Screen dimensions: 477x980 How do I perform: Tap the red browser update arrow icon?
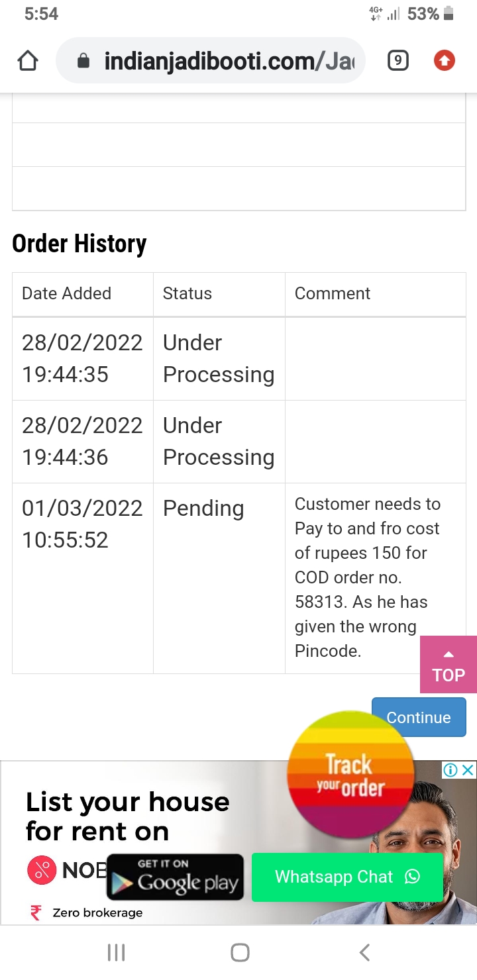click(444, 62)
